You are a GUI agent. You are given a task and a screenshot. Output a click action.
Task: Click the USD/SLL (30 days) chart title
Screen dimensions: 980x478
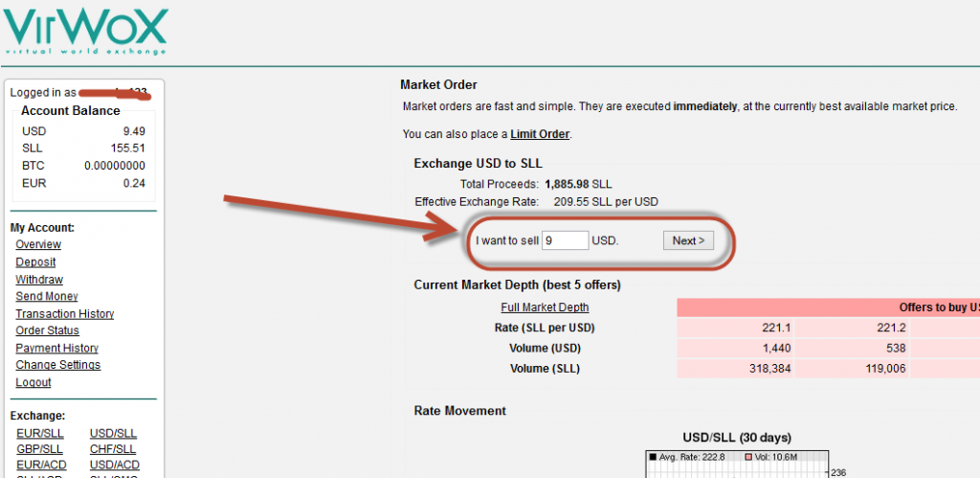[738, 437]
